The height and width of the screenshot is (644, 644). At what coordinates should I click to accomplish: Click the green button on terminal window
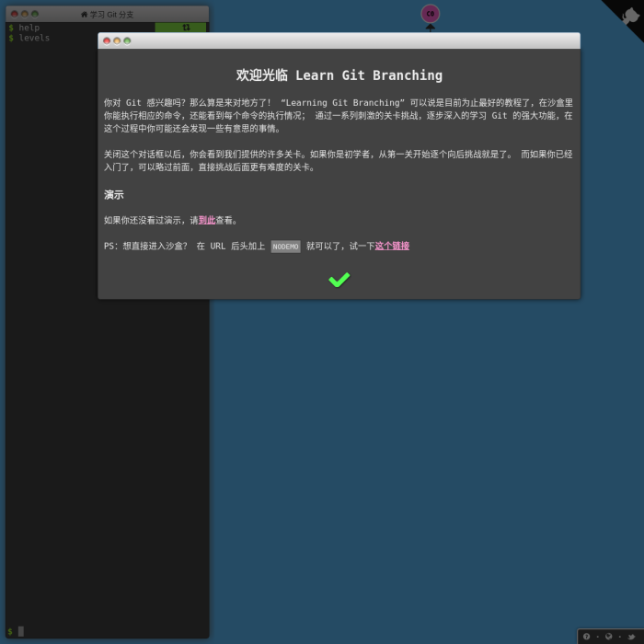(34, 14)
